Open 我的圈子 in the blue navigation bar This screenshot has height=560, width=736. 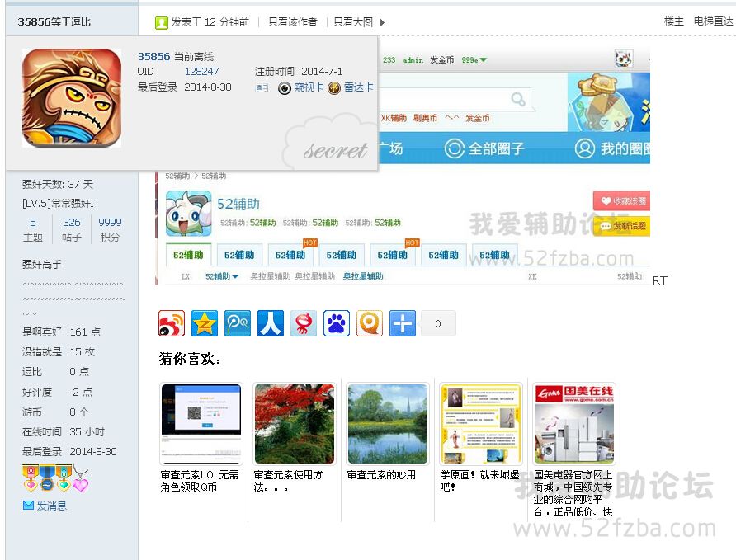click(612, 148)
